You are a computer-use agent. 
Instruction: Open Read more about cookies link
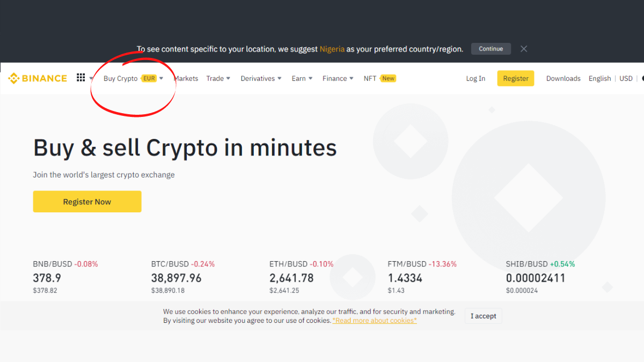pyautogui.click(x=375, y=320)
